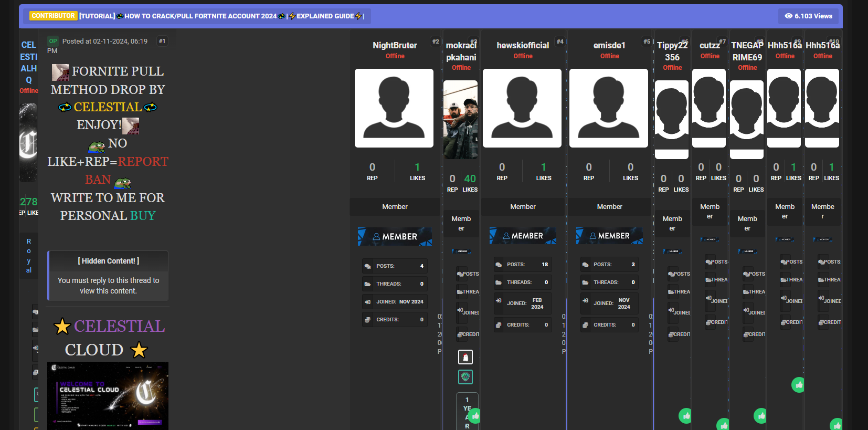
Task: Click TNEGAPRIME69's default avatar
Action: click(747, 120)
